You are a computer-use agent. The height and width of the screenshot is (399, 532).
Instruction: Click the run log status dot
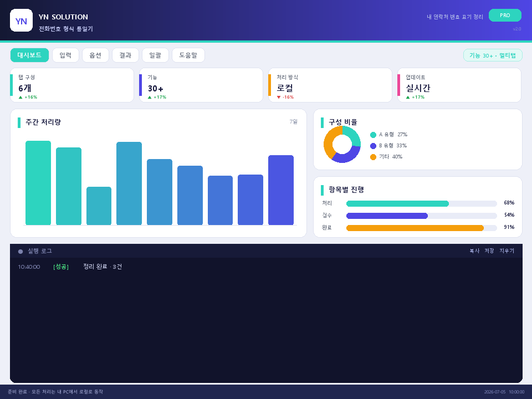point(21,252)
